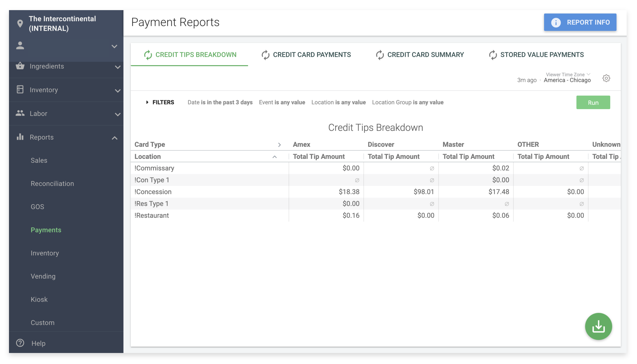Viewport: 637px width, 364px height.
Task: Click refresh icon on Stored Value Payments
Action: [493, 55]
